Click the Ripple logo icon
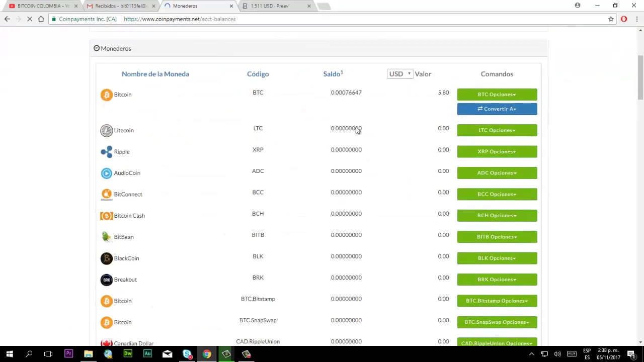 pos(106,152)
